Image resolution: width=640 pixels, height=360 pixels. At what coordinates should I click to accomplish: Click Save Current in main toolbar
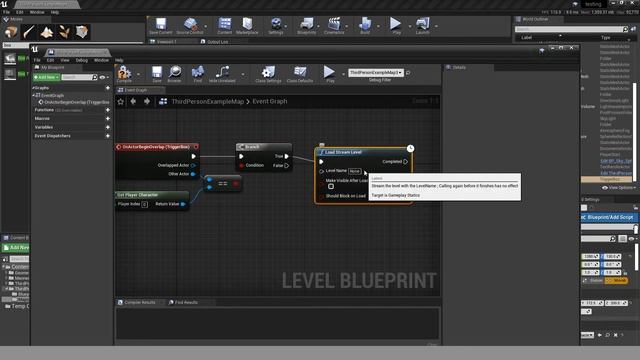click(x=160, y=25)
